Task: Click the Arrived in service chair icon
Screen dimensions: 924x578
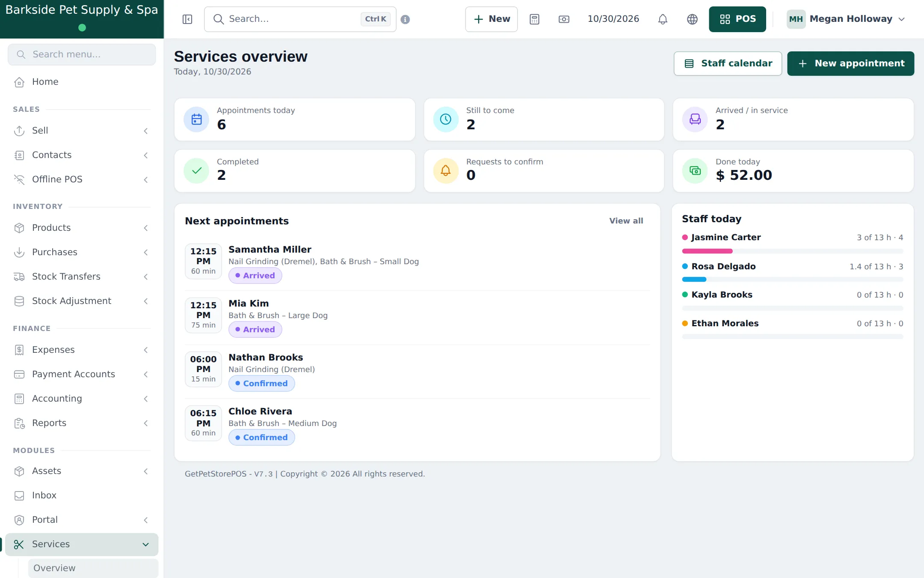Action: pyautogui.click(x=695, y=119)
